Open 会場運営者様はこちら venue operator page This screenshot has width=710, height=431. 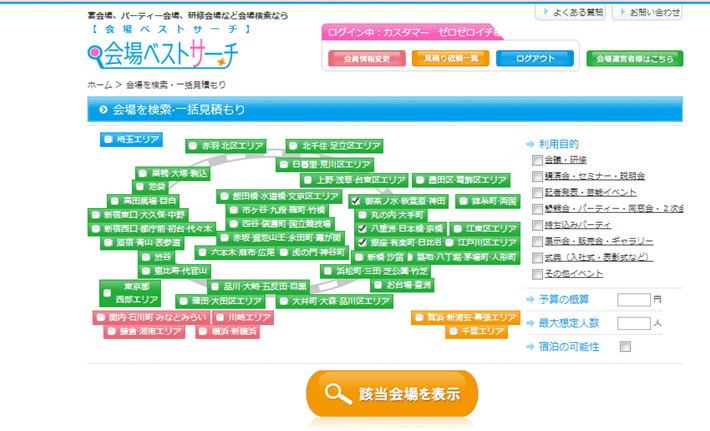[x=634, y=58]
